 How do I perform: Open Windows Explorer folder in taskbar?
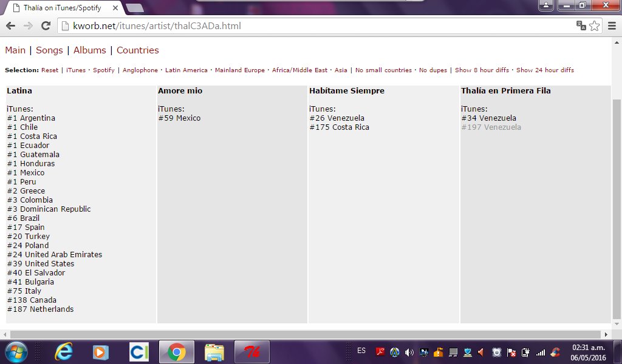click(x=214, y=352)
